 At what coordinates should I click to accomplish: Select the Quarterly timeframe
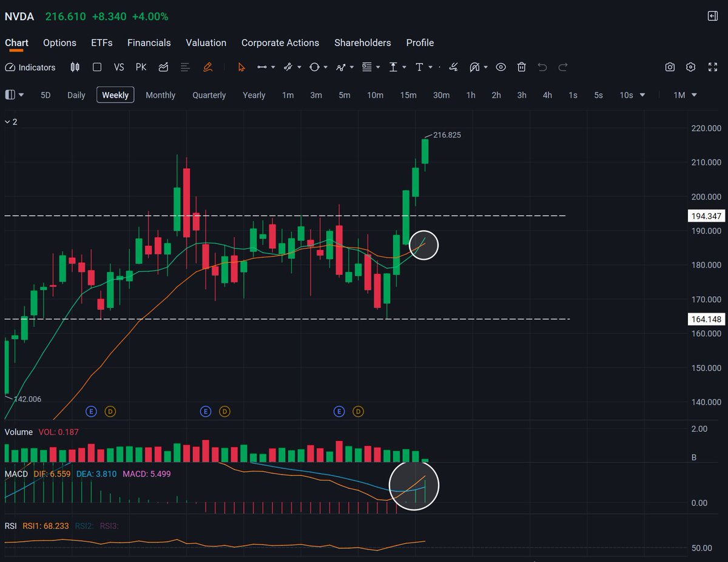click(209, 95)
